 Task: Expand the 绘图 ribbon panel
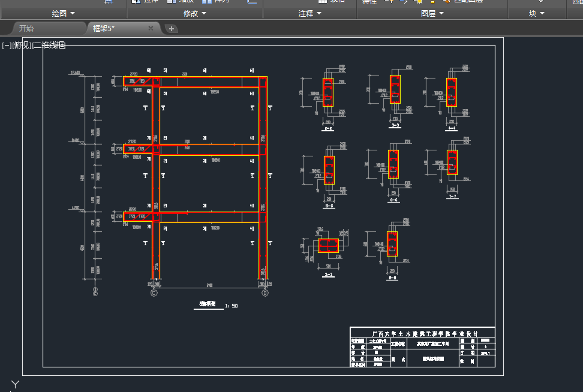pyautogui.click(x=64, y=13)
